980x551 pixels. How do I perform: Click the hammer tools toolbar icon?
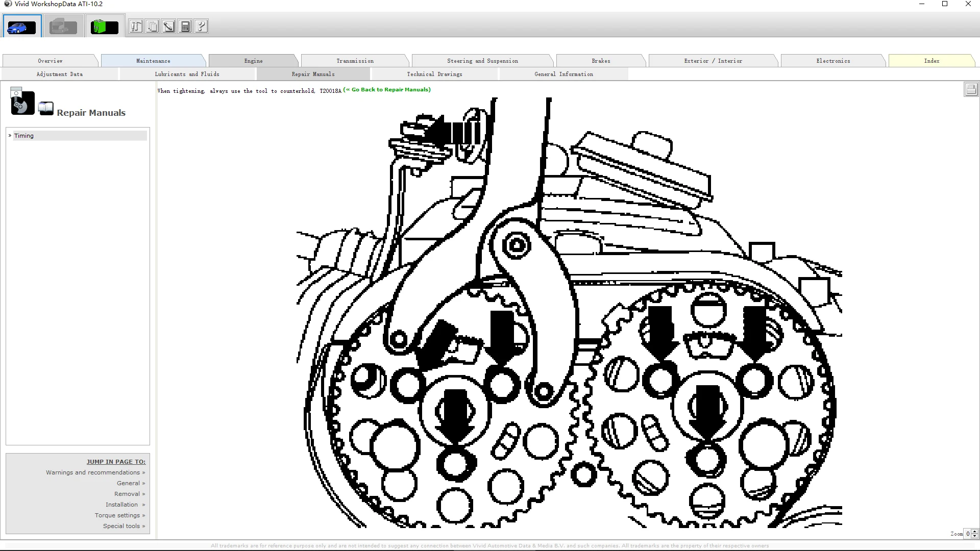click(x=136, y=27)
